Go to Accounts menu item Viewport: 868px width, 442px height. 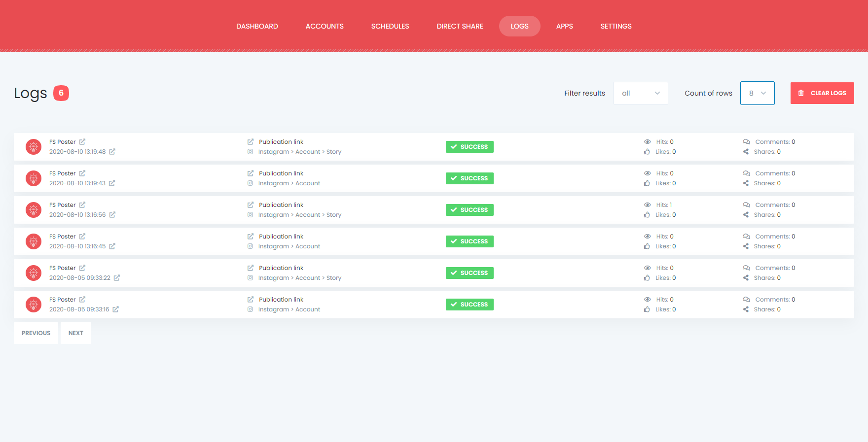pyautogui.click(x=325, y=26)
